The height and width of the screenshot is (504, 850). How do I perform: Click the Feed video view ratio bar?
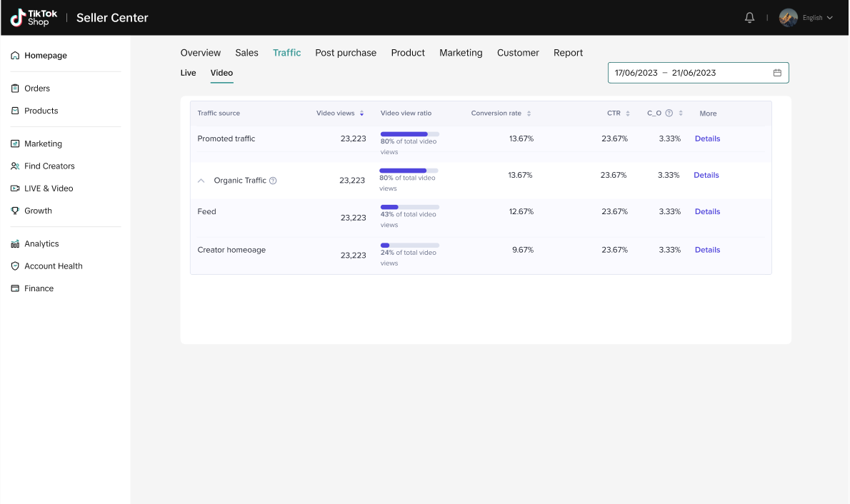pos(409,207)
